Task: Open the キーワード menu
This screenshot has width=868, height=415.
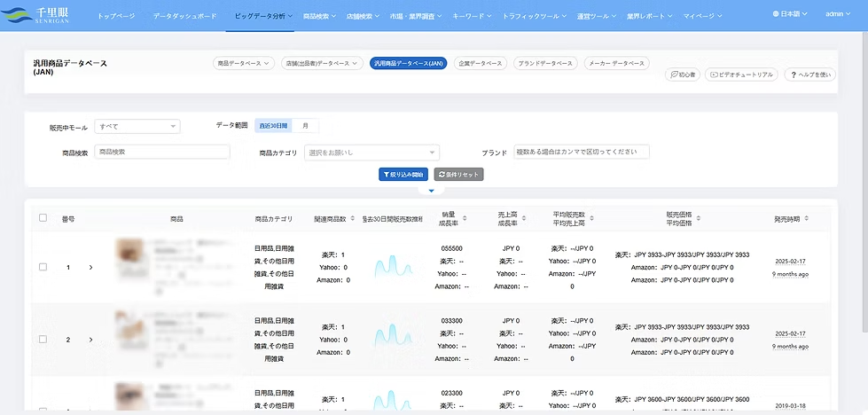Action: point(472,16)
